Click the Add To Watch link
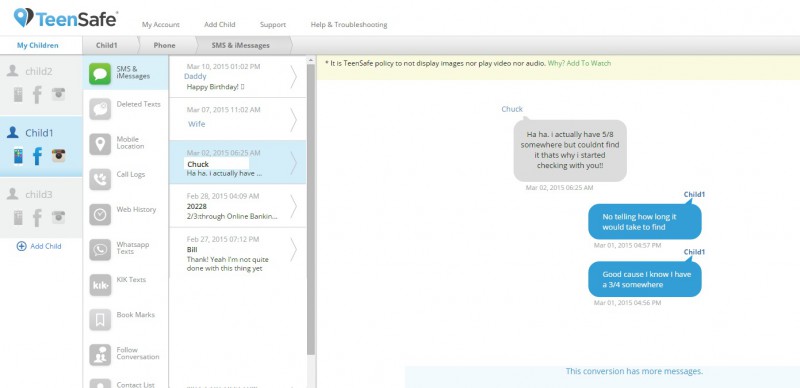This screenshot has height=388, width=800. click(588, 63)
